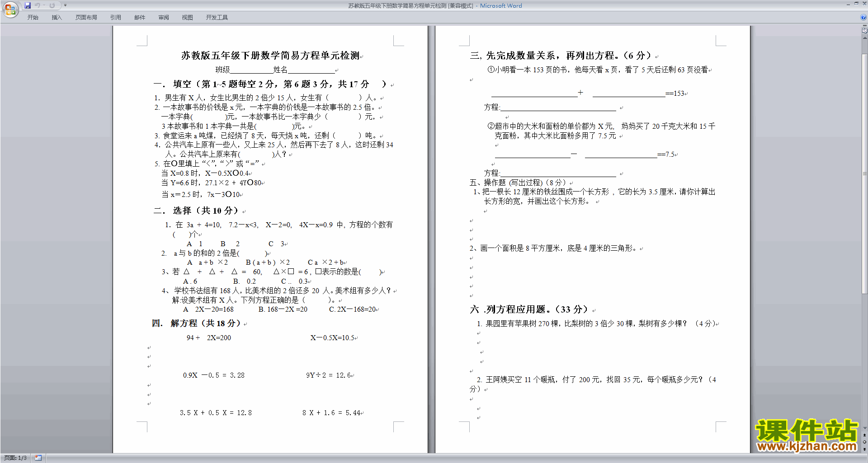Click the equation 3.5X＋0.5X＝12.8

[216, 413]
